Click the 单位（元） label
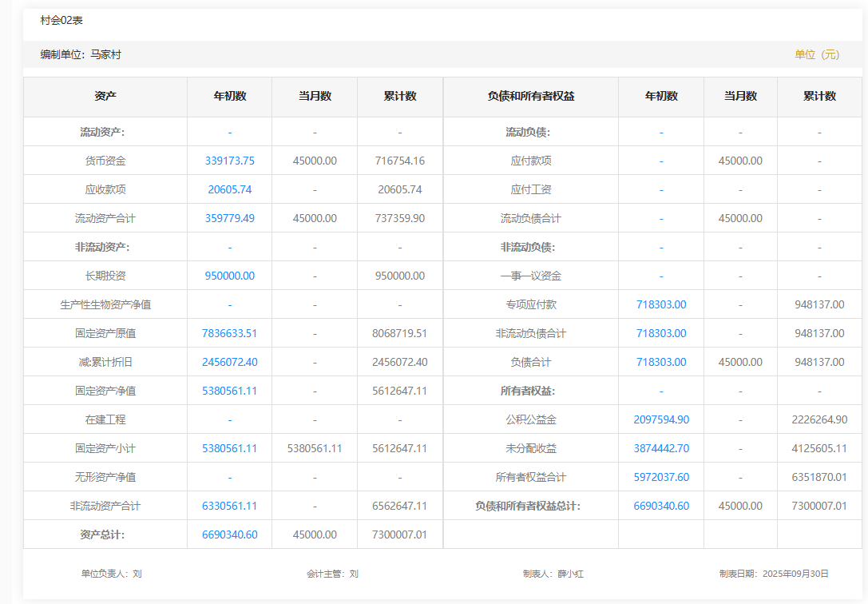The image size is (868, 604). point(817,54)
